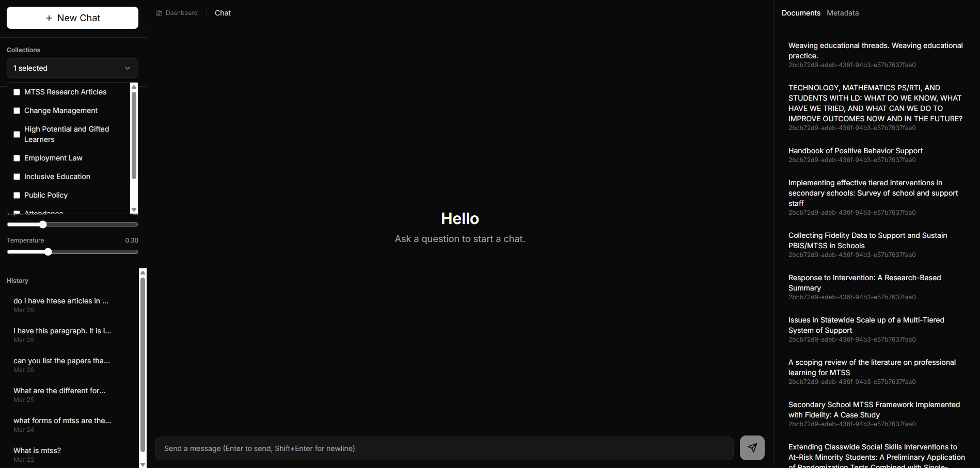This screenshot has height=468, width=980.
Task: Click the Temperature value 0.30
Action: [132, 240]
